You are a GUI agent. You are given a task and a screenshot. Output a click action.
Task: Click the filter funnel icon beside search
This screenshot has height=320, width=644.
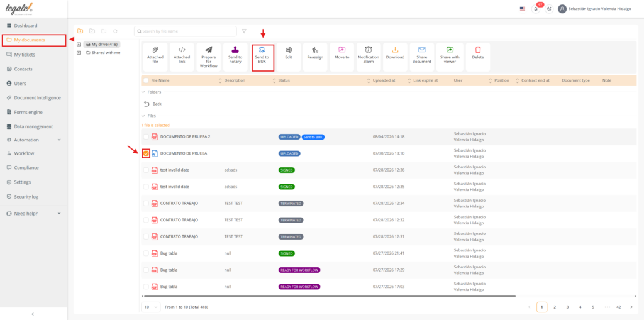244,31
